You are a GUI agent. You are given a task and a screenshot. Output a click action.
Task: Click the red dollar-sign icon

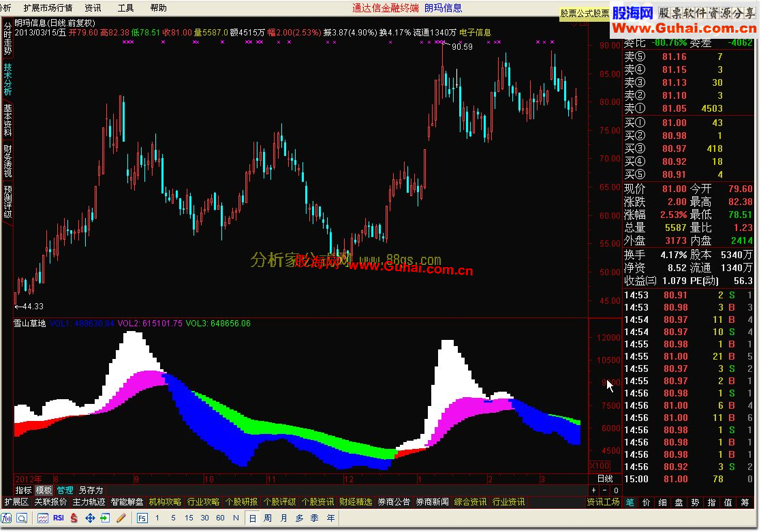74,518
